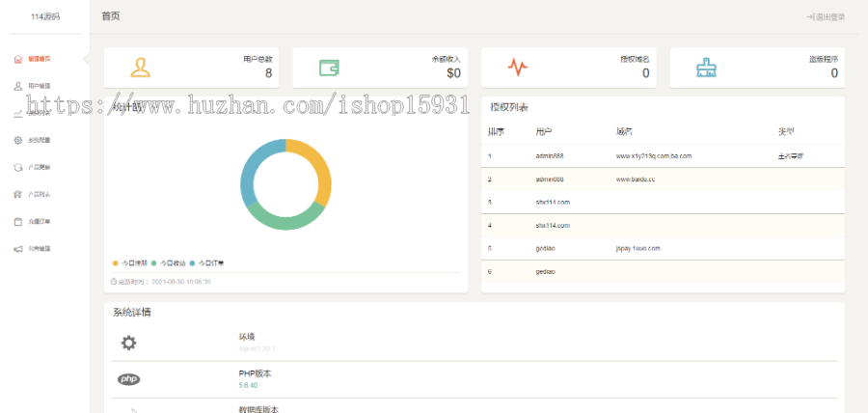Click the clipboard order icon in sidebar

pos(17,221)
